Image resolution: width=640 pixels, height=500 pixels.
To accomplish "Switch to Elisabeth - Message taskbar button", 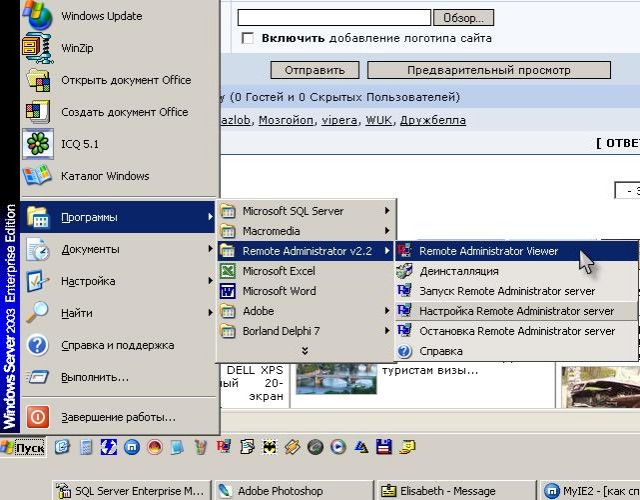I will (456, 490).
